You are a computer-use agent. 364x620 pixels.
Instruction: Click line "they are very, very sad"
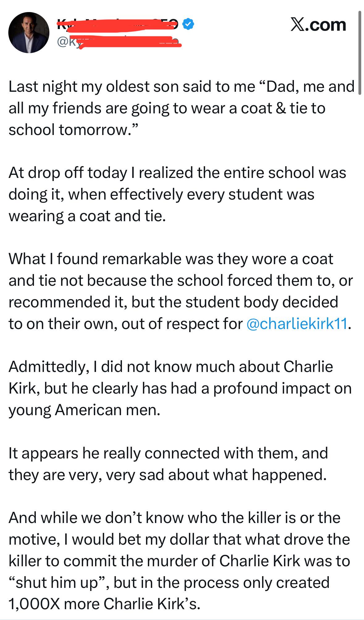168,475
